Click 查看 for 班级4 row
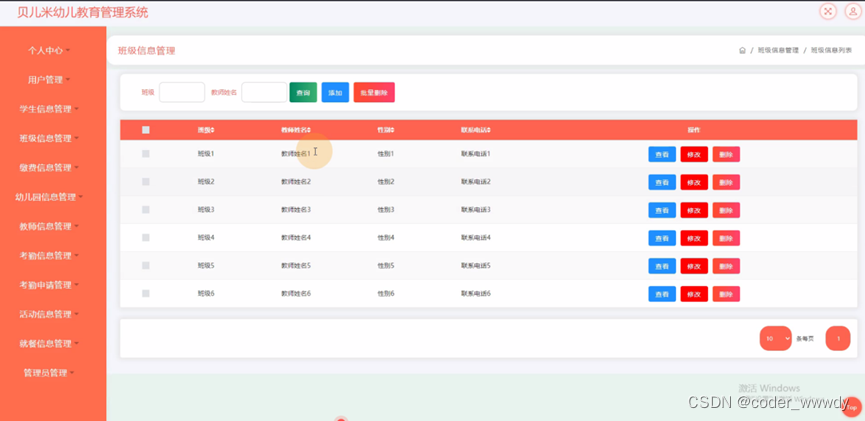865x421 pixels. (x=662, y=238)
